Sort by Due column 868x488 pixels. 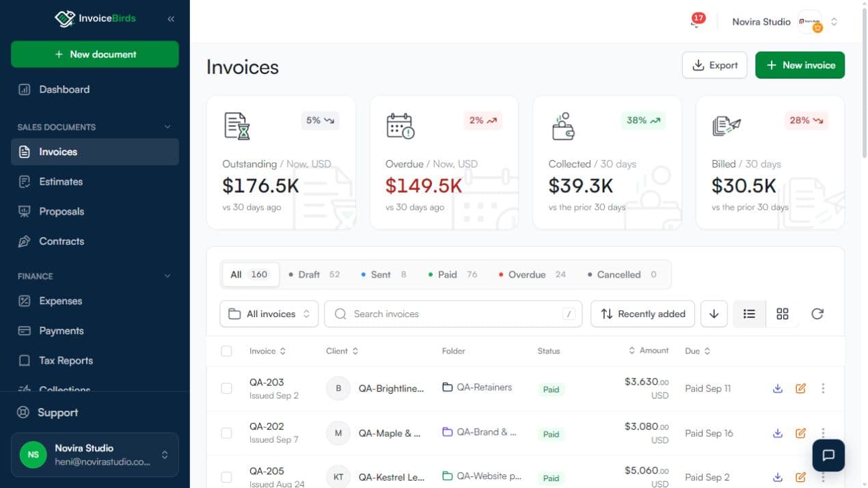click(x=698, y=351)
